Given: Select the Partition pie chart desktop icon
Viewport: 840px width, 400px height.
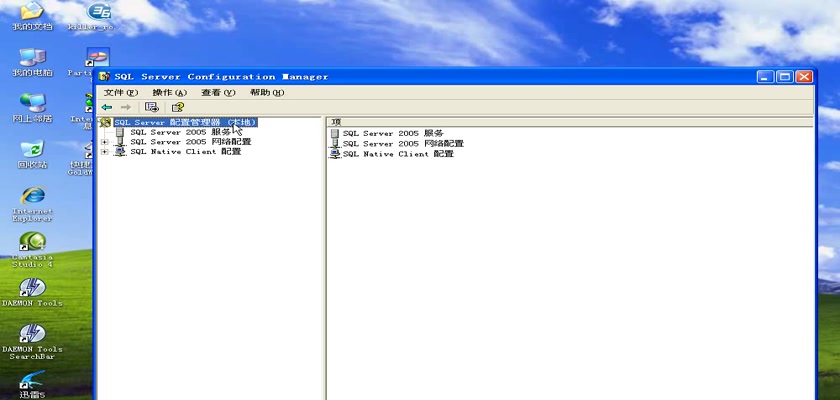Looking at the screenshot, I should coord(98,58).
